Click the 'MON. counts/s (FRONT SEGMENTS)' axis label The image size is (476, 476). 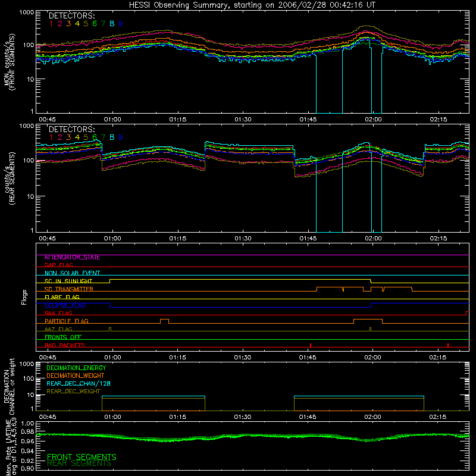click(x=9, y=62)
